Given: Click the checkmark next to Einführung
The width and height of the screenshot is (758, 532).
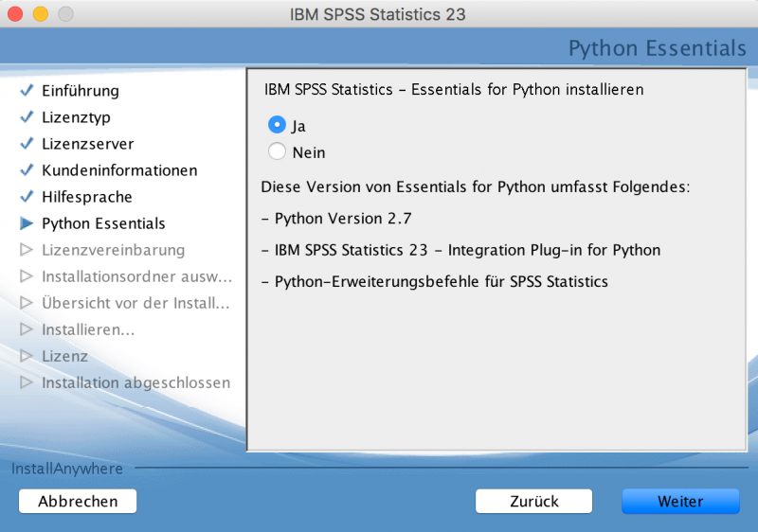Looking at the screenshot, I should point(27,90).
